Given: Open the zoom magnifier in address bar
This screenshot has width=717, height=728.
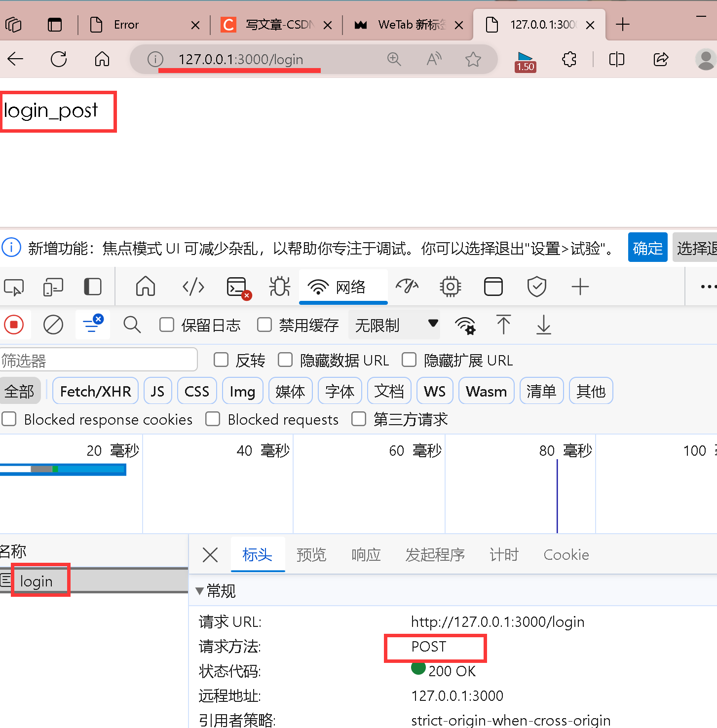Looking at the screenshot, I should pyautogui.click(x=394, y=59).
